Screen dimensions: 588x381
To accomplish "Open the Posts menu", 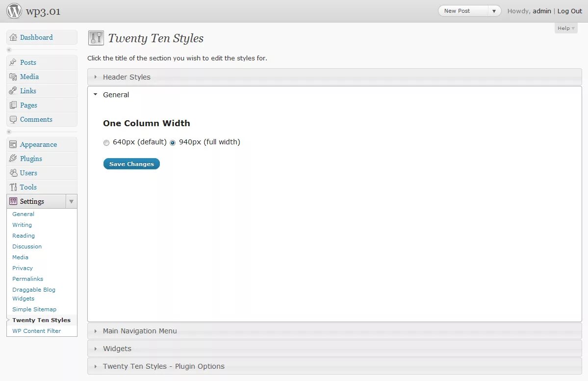I will [28, 62].
